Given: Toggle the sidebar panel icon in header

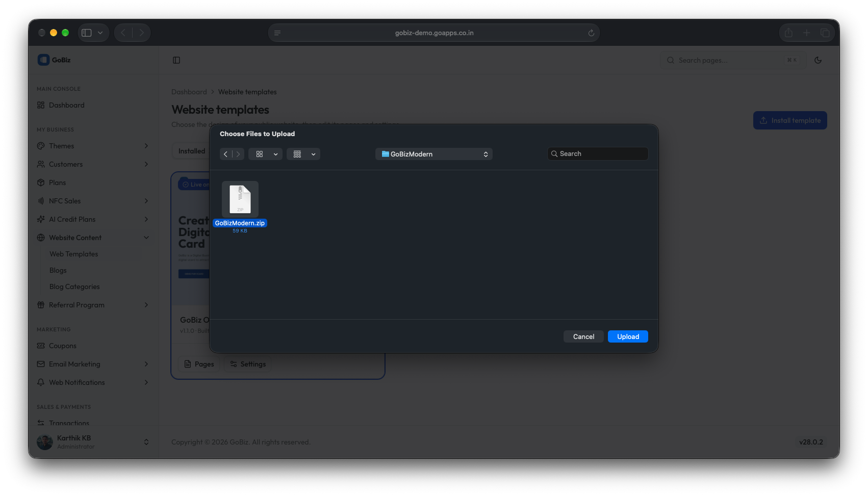Looking at the screenshot, I should (176, 60).
